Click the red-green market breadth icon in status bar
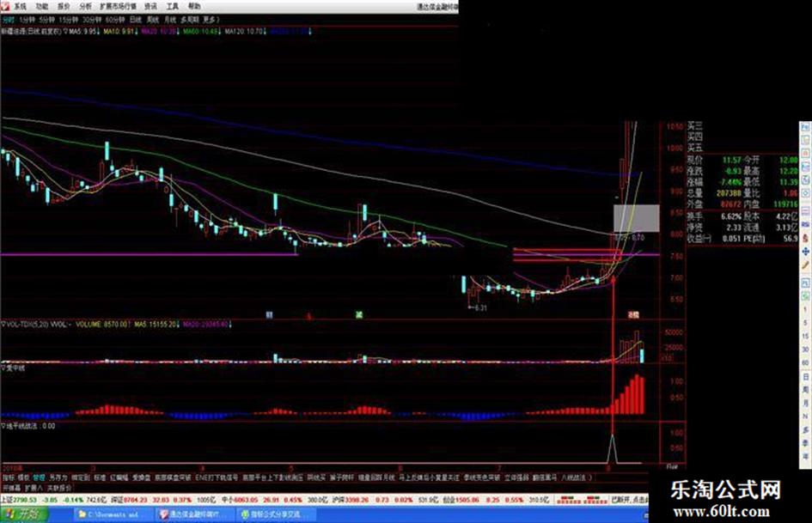Image resolution: width=812 pixels, height=523 pixels. [582, 500]
